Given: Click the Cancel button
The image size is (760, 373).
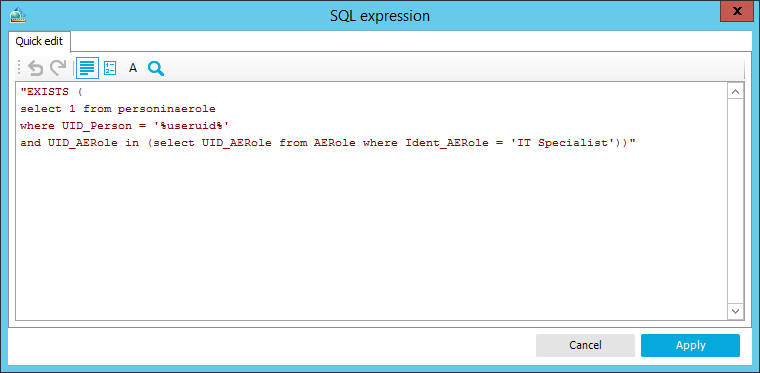Looking at the screenshot, I should click(x=585, y=345).
